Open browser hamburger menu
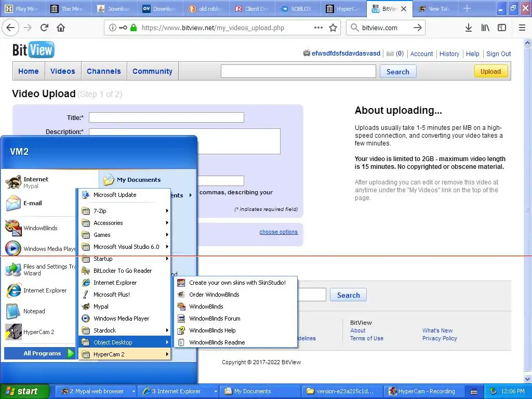This screenshot has height=399, width=532. pyautogui.click(x=522, y=28)
